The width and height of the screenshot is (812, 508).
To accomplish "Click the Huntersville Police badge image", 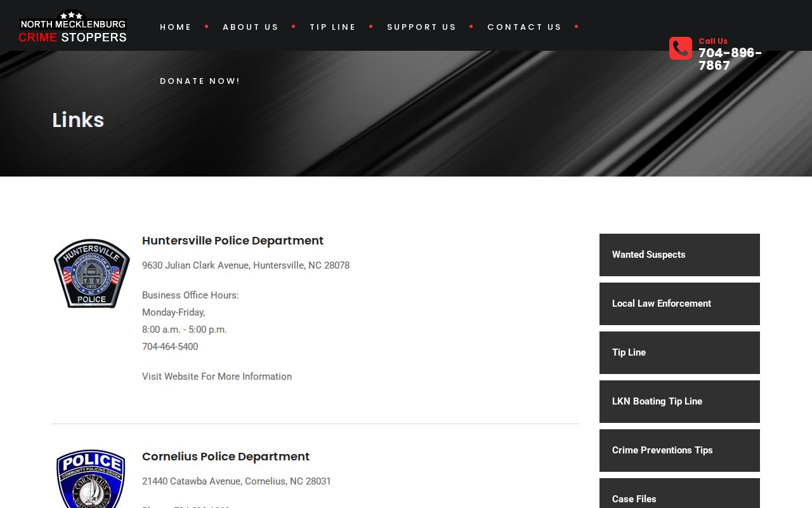I will pyautogui.click(x=91, y=274).
